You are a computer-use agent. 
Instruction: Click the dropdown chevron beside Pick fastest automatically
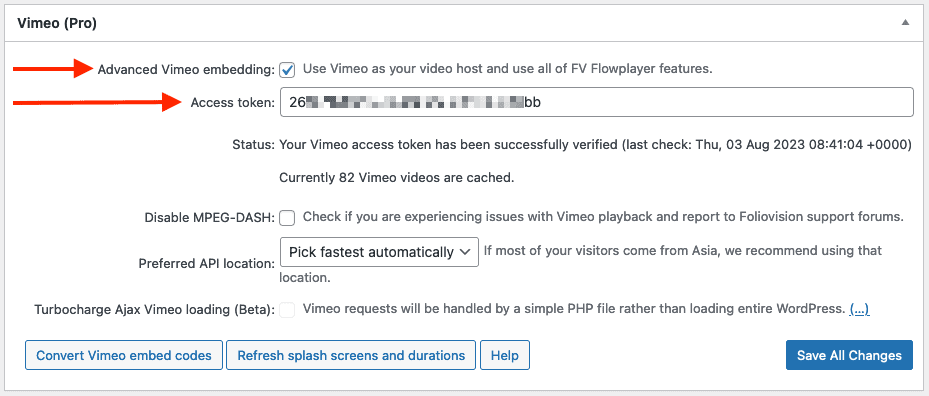464,252
